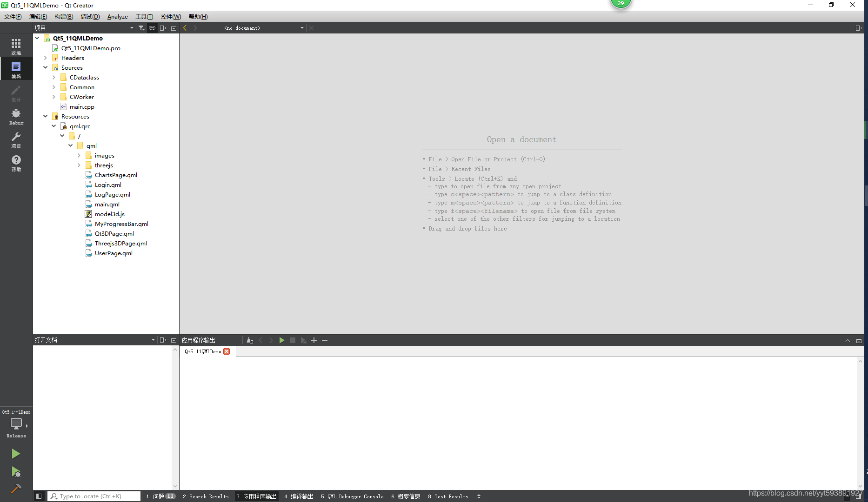Close the Qt5_11QMLDemo output tab
868x502 pixels.
(227, 351)
